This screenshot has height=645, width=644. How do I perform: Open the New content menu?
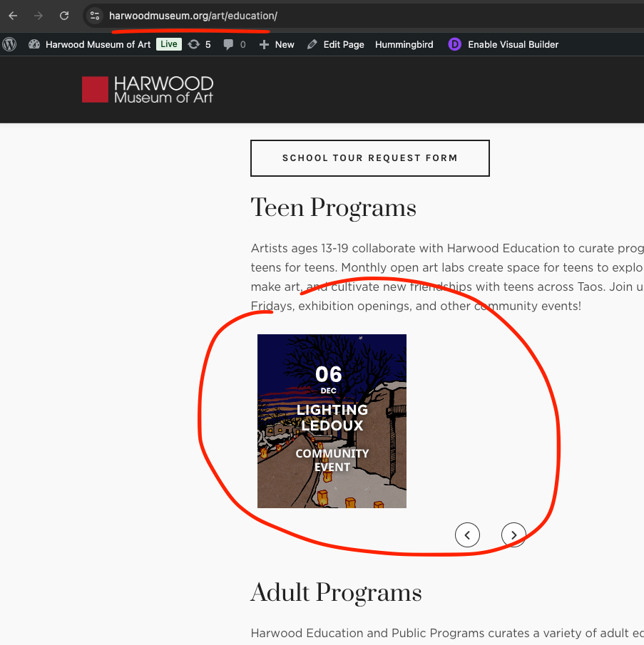point(277,44)
